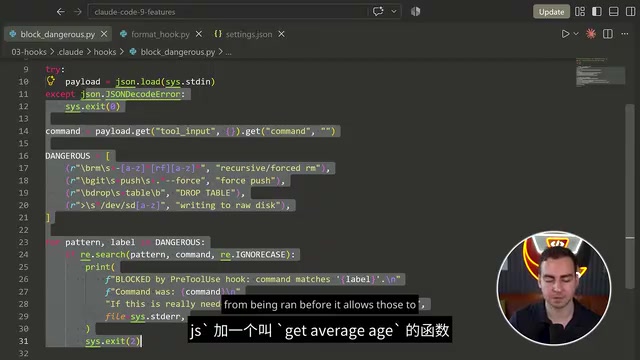This screenshot has height=360, width=640.
Task: Run the Python file with play icon
Action: point(565,34)
